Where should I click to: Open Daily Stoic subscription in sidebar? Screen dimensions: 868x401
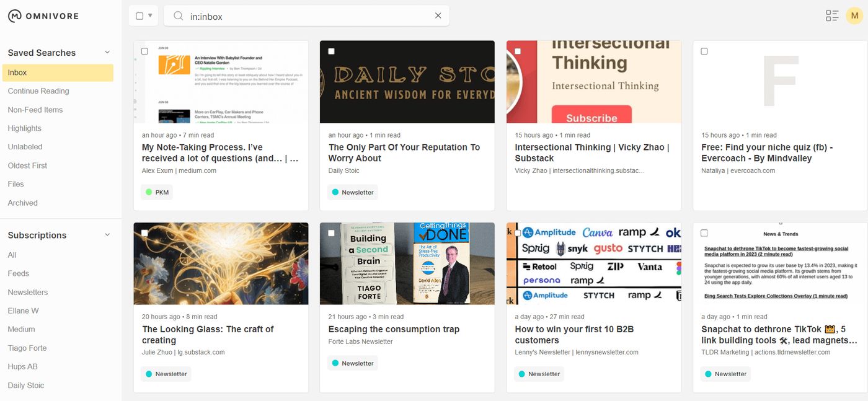coord(26,385)
